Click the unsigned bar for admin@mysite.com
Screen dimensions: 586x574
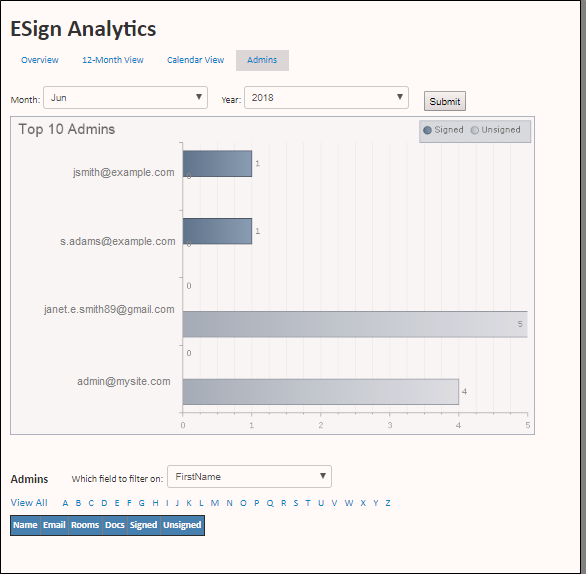coord(321,392)
